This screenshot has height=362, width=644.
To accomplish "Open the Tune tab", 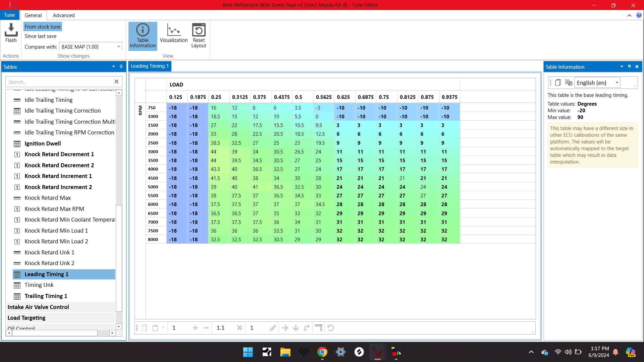I will 9,15.
